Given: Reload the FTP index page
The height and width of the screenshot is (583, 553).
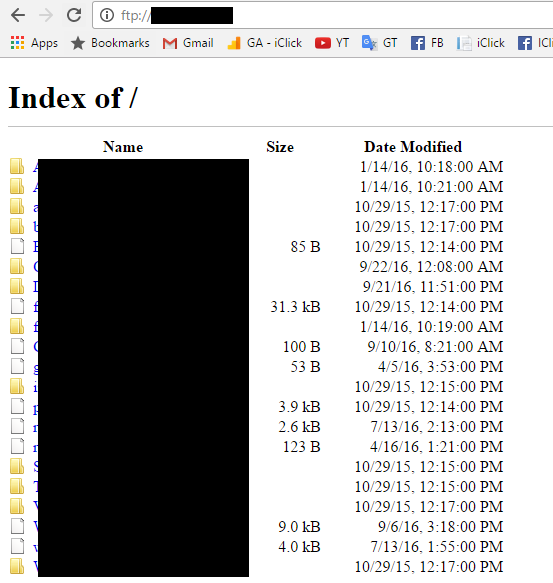Looking at the screenshot, I should 74,15.
